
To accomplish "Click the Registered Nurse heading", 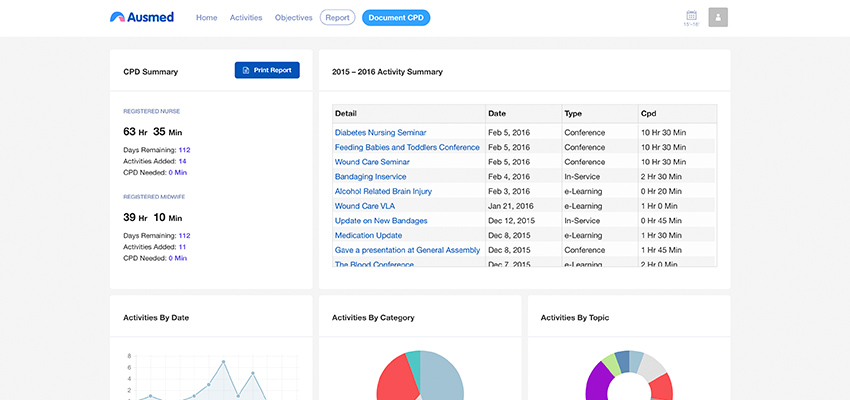I will (x=152, y=111).
